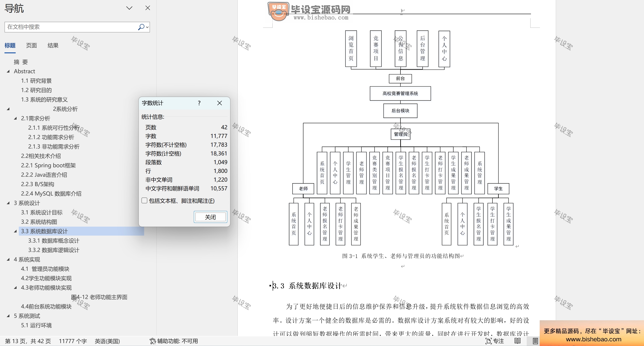This screenshot has height=346, width=644.
Task: Go to heading 图4-12 老师功能主界面
Action: (x=99, y=297)
